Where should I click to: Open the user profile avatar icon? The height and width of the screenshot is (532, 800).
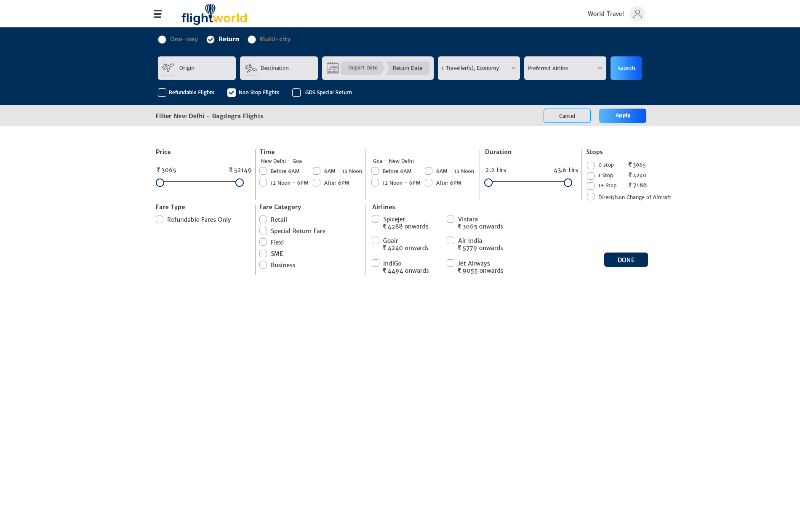tap(637, 14)
